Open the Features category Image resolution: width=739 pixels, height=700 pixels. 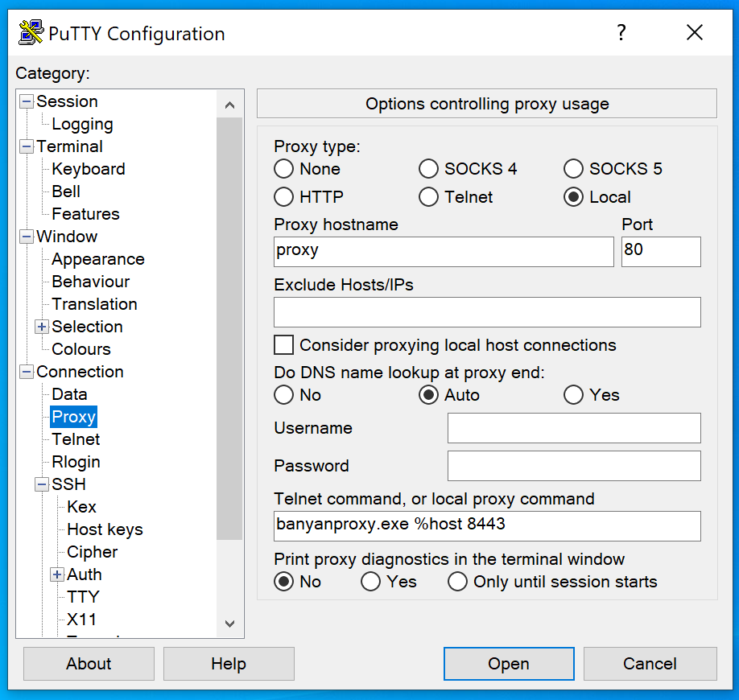click(86, 214)
